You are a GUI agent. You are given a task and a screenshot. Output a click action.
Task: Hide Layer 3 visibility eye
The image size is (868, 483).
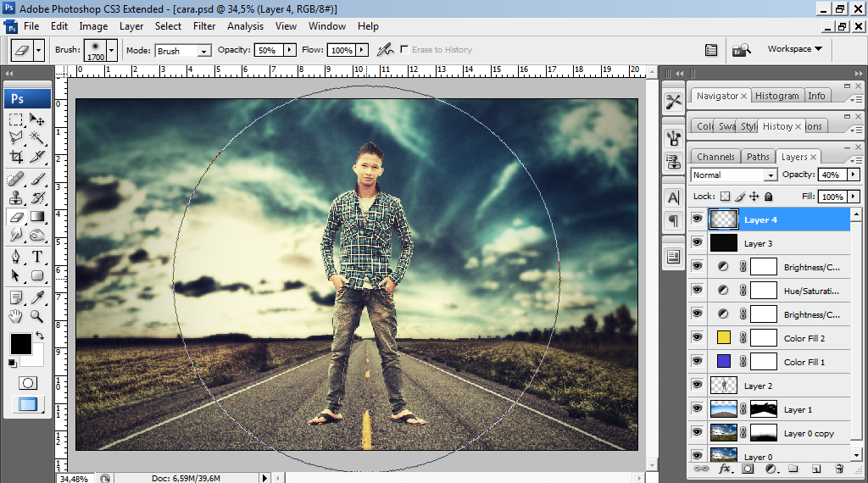[x=697, y=243]
